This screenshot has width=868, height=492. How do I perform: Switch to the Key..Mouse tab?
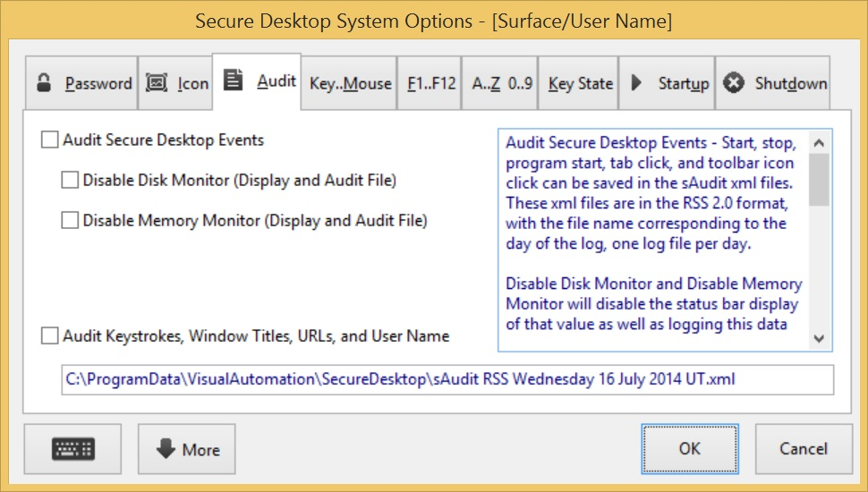(x=350, y=84)
